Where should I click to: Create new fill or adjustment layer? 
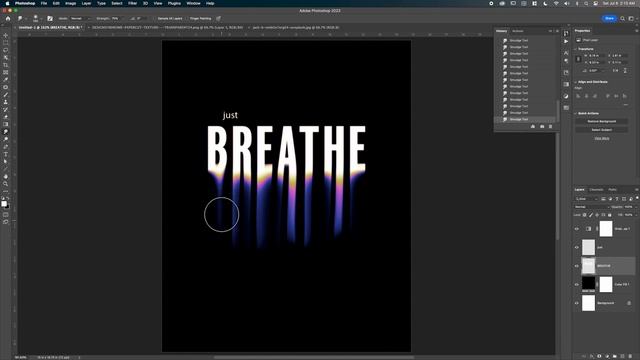(x=607, y=356)
